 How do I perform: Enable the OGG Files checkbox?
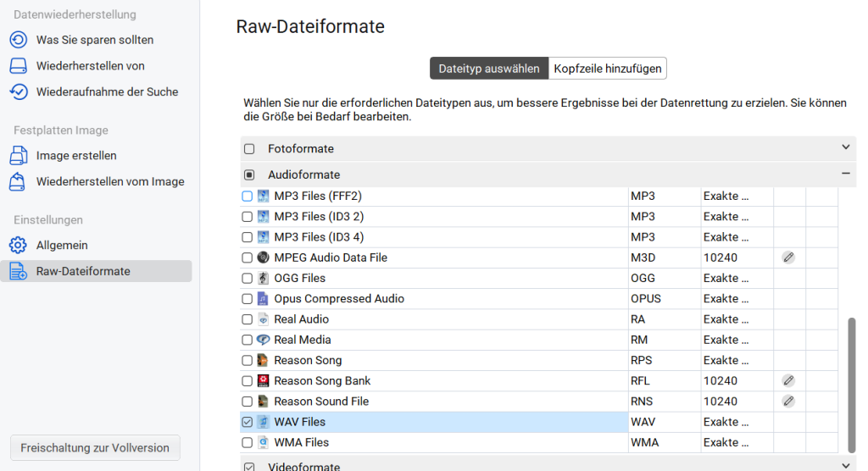coord(248,279)
